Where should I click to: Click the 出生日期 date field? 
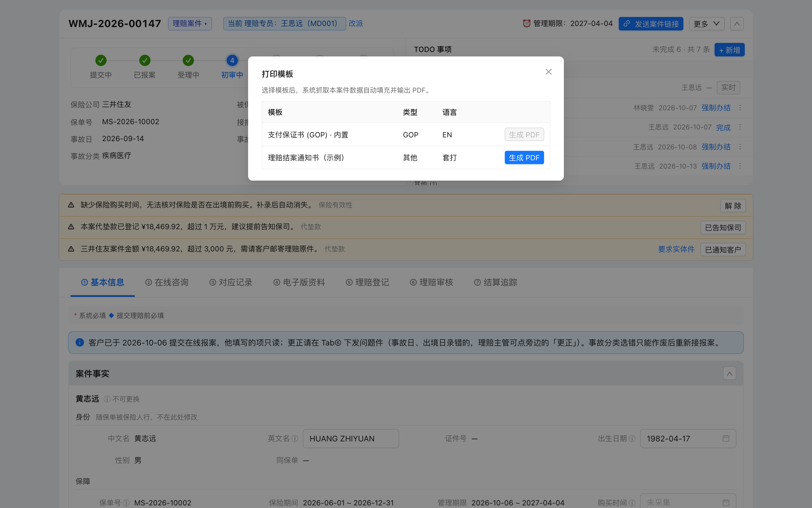pos(688,439)
